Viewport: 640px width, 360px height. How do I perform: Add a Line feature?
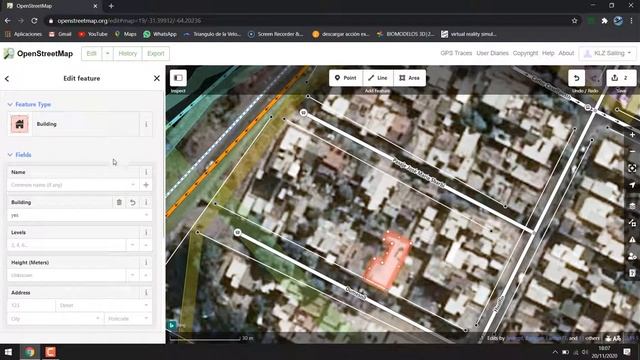pos(378,78)
